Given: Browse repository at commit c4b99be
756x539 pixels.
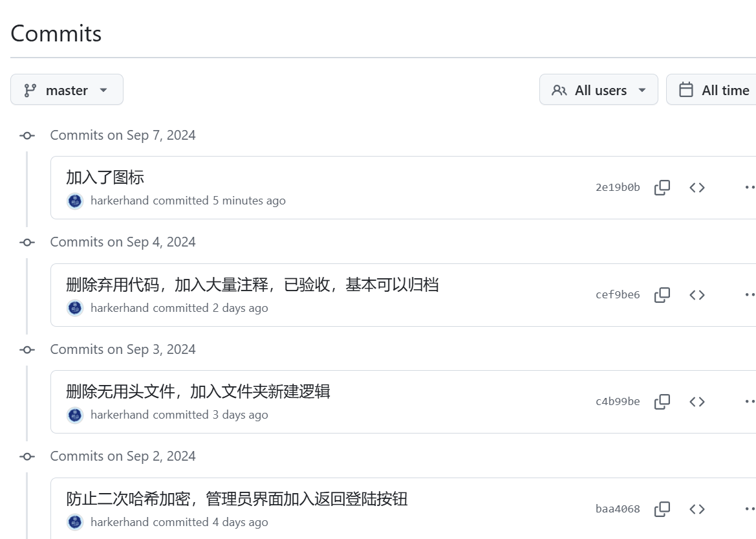Looking at the screenshot, I should click(697, 402).
